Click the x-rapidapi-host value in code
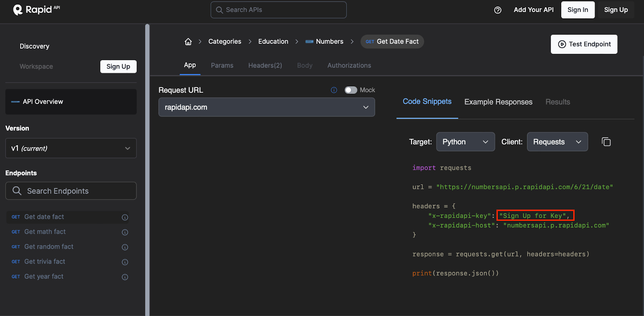The width and height of the screenshot is (644, 316). click(x=556, y=225)
